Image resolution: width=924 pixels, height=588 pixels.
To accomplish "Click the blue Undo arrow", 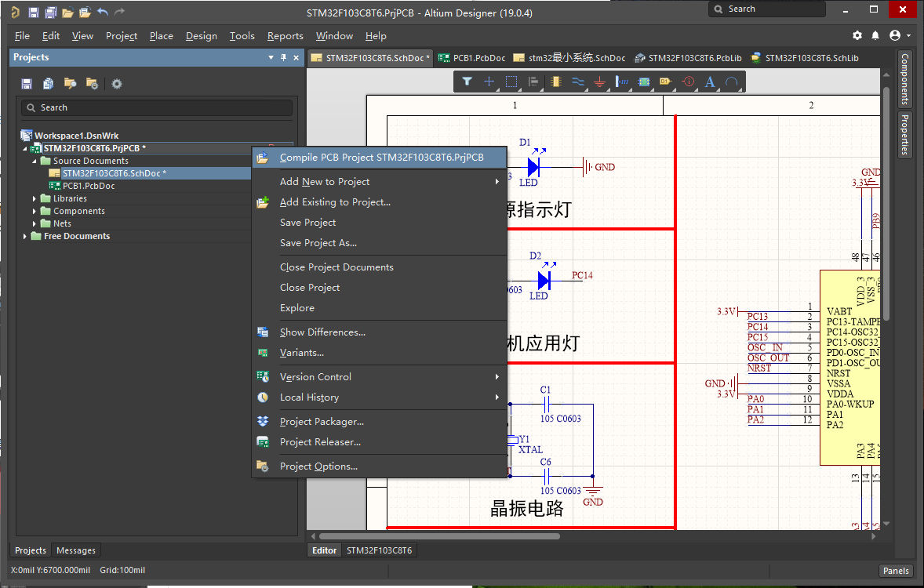I will pyautogui.click(x=103, y=12).
